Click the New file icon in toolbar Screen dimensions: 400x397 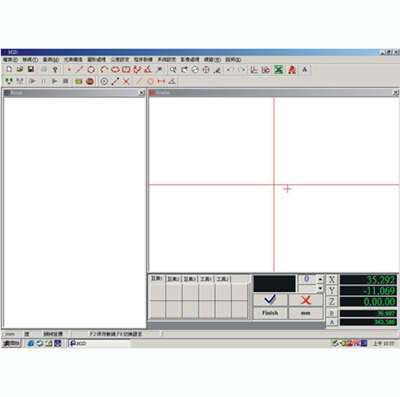click(x=9, y=69)
